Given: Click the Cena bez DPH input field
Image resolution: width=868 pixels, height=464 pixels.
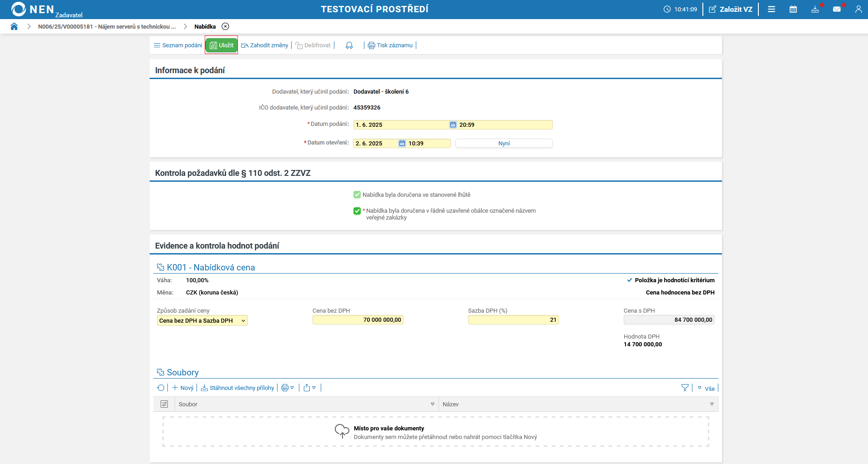Looking at the screenshot, I should click(x=358, y=320).
